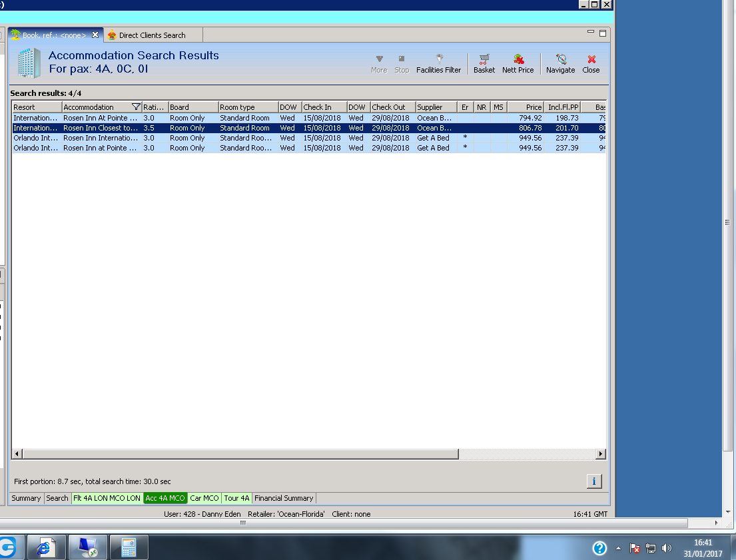Open the Summary bottom tab
Viewport: 736px width, 560px height.
point(26,498)
